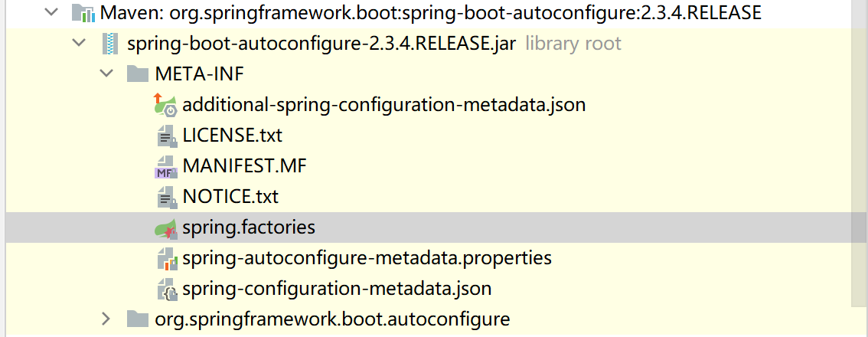Image resolution: width=868 pixels, height=337 pixels.
Task: Collapse the META-INF folder
Action: [106, 74]
